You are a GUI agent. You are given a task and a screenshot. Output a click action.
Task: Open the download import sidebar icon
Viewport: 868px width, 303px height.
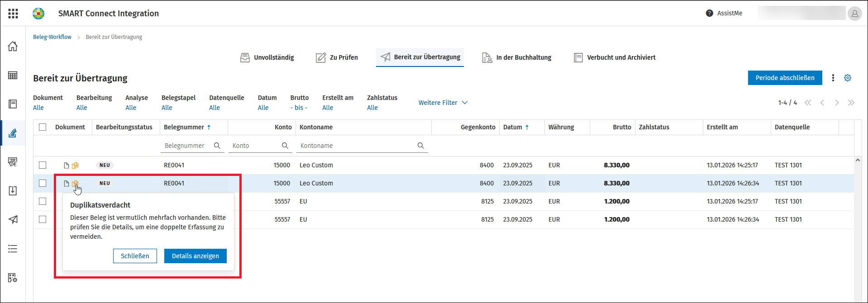click(x=13, y=190)
